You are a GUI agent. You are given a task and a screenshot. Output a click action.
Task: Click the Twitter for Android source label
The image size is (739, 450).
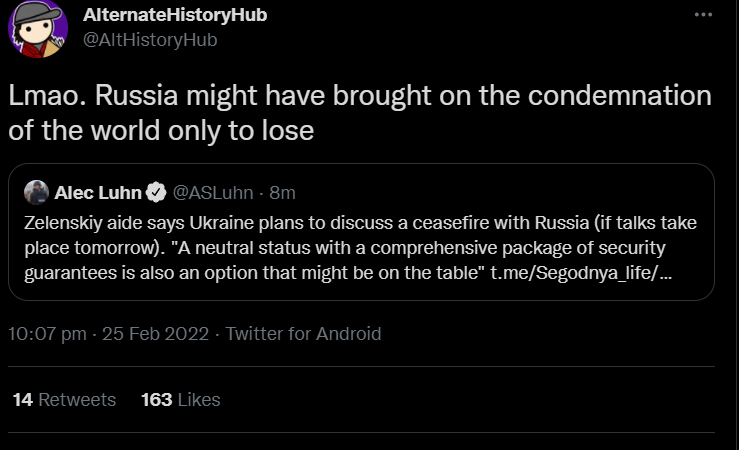coord(303,334)
